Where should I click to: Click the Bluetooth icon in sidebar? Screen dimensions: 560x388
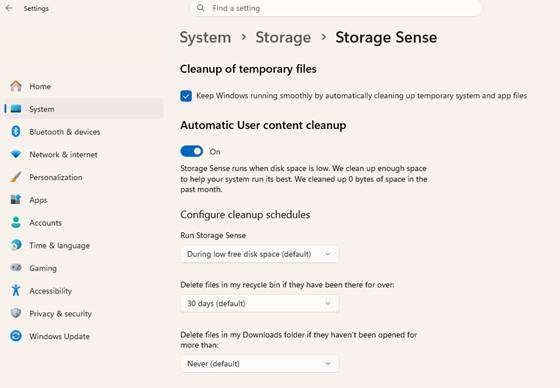pos(16,131)
